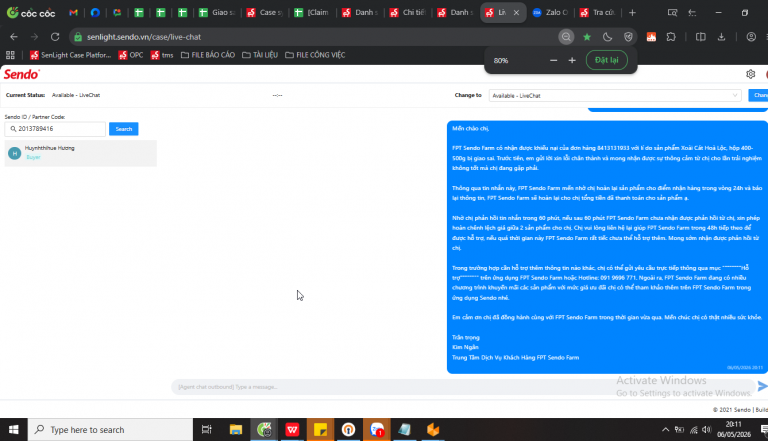Click the chat message input field
768x441 pixels.
(463, 387)
